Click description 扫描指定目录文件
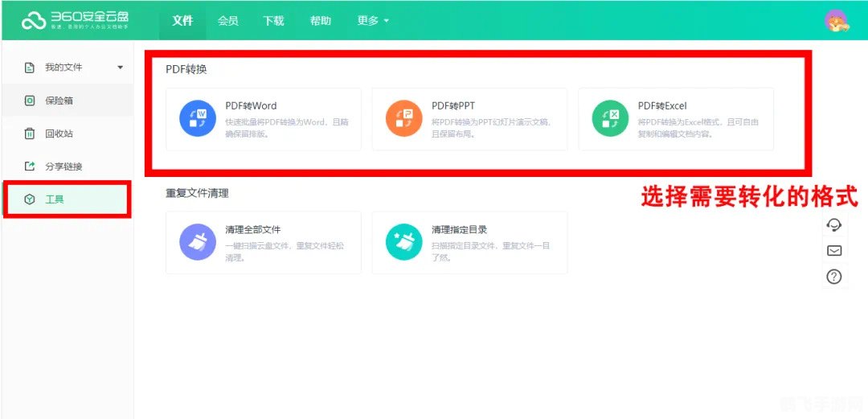 click(491, 252)
